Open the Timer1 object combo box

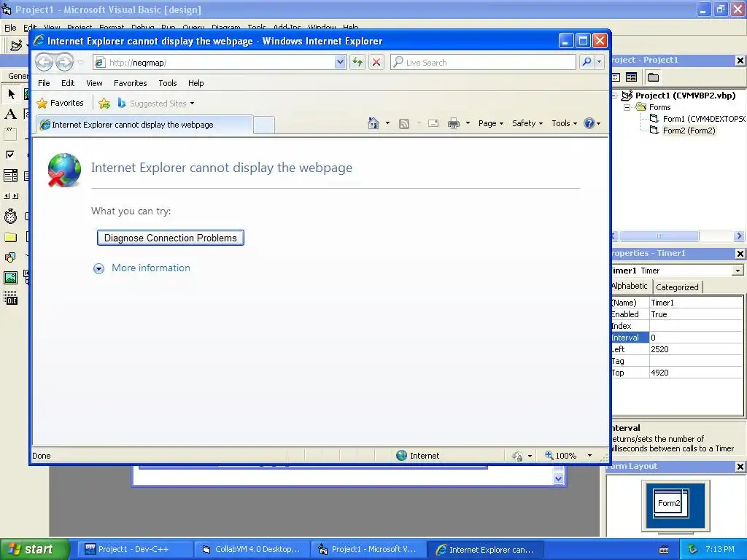[738, 271]
